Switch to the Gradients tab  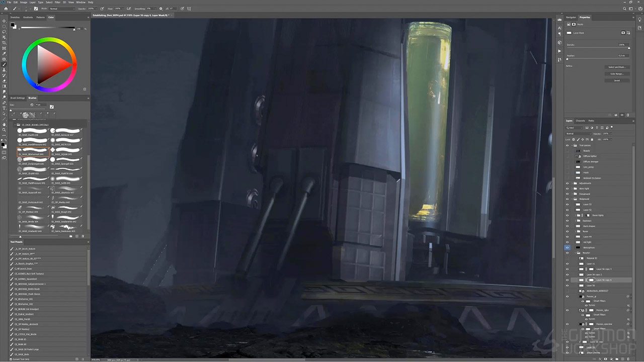[28, 17]
